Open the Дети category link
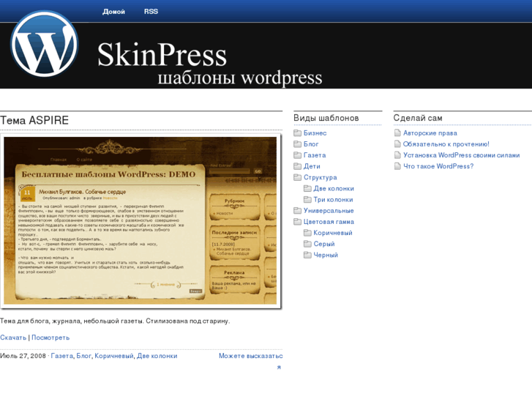 [312, 166]
